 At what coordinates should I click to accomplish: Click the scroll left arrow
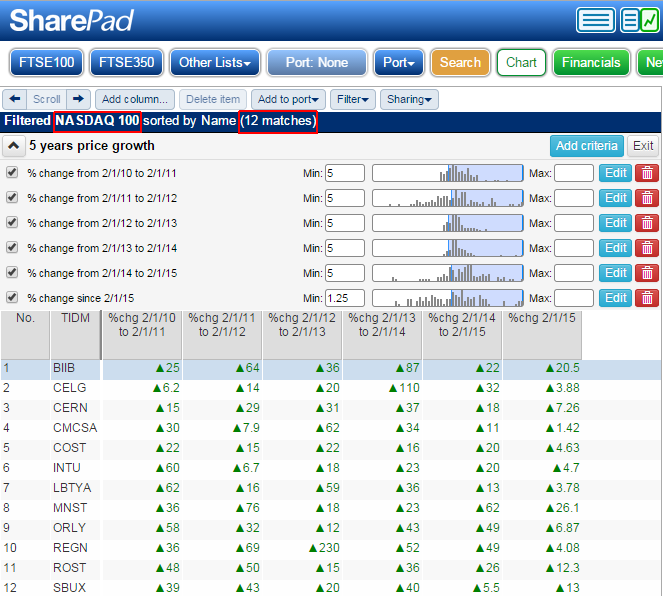pyautogui.click(x=15, y=99)
